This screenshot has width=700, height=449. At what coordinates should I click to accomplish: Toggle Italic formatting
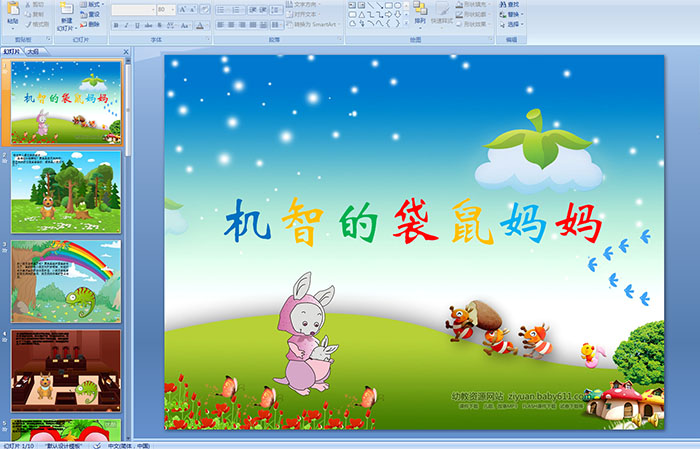click(124, 25)
